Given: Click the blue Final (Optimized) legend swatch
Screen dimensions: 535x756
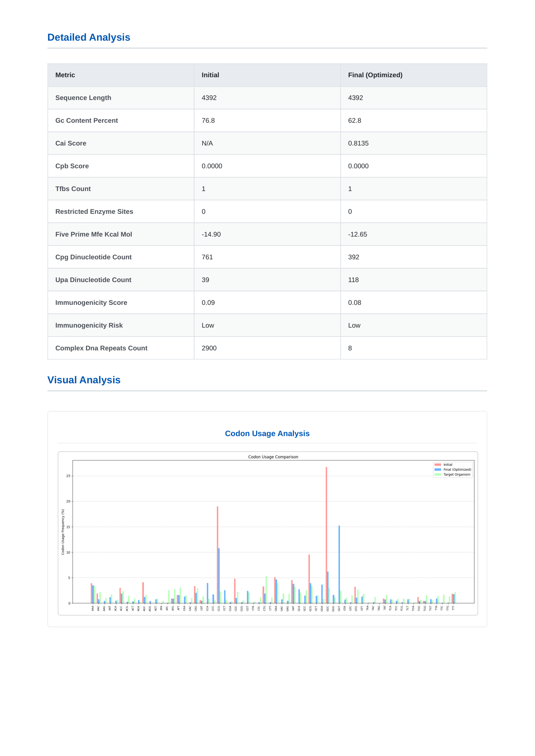Looking at the screenshot, I should (x=437, y=469).
